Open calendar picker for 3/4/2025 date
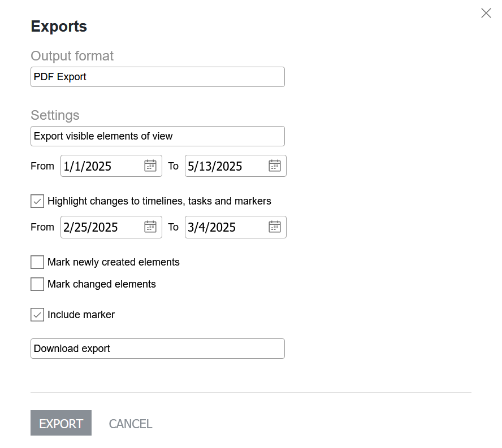Image resolution: width=502 pixels, height=448 pixels. (274, 227)
